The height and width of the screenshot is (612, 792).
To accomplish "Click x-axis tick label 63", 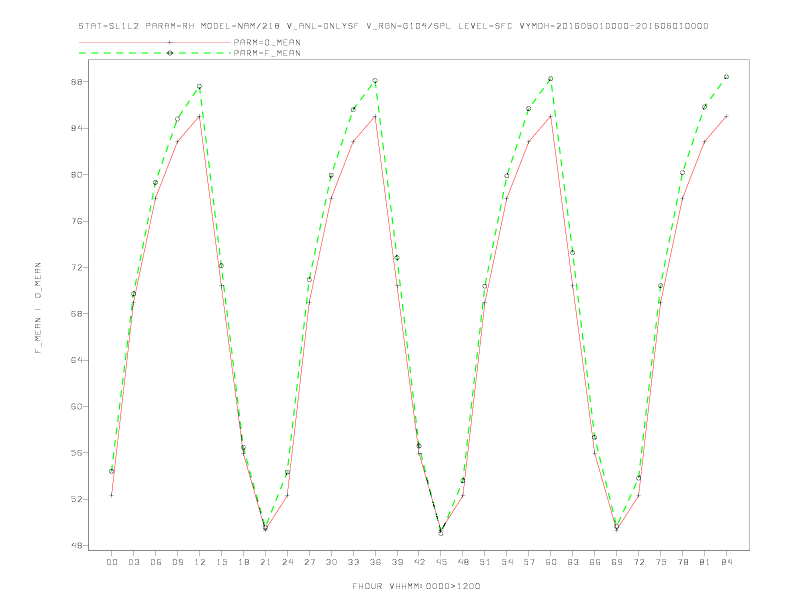I will coord(573,562).
